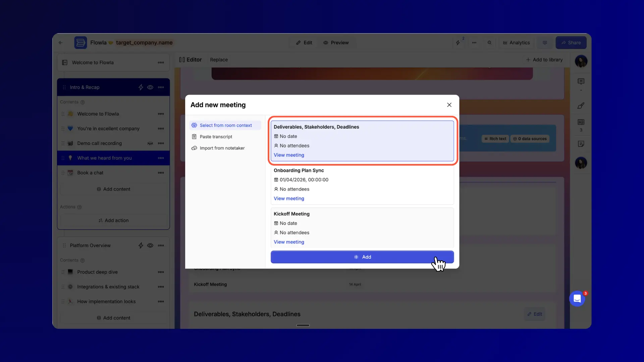Open the Intercom chat bubble
The image size is (644, 362).
coord(577,298)
